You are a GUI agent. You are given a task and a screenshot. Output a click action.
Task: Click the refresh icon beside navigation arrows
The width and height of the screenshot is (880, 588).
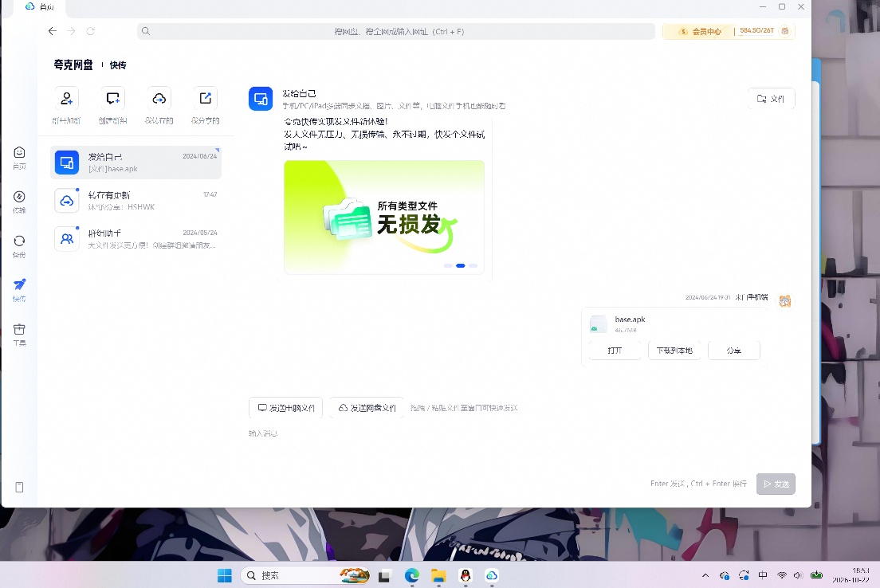90,31
